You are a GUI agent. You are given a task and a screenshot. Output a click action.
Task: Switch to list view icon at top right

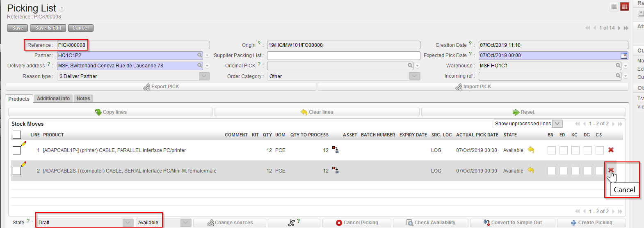[614, 7]
